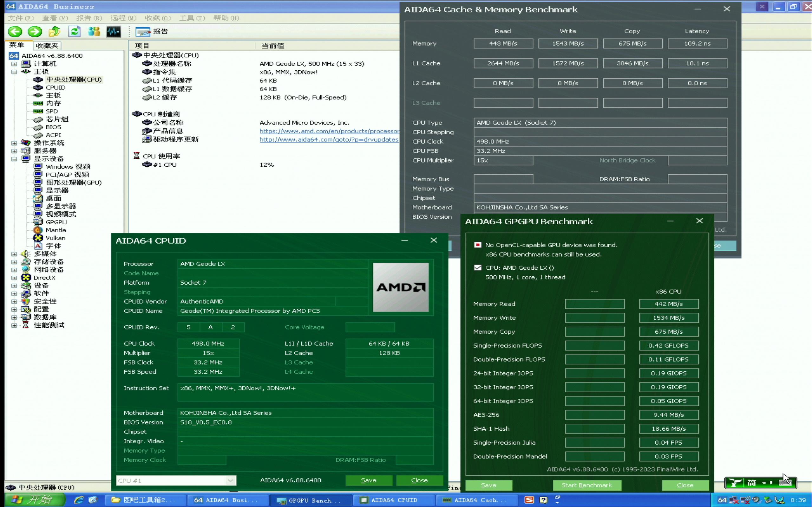Click the green back arrow toolbar icon
This screenshot has width=812, height=507.
point(15,32)
